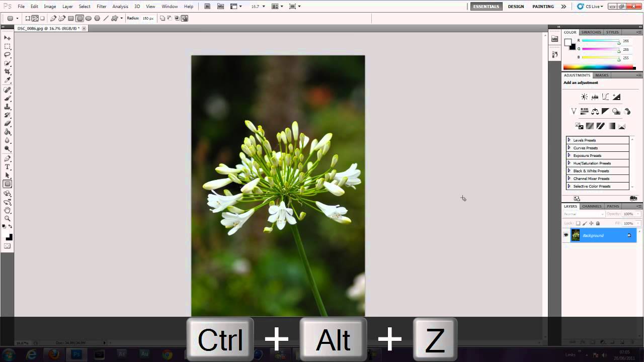Select the Crop tool
Image resolution: width=644 pixels, height=362 pixels.
click(8, 71)
